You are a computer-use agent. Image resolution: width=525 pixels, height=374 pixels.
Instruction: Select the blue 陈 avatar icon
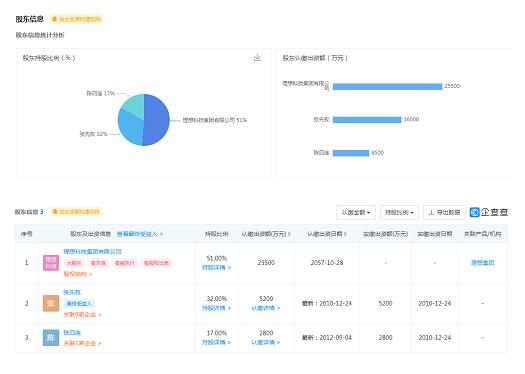[x=51, y=338]
